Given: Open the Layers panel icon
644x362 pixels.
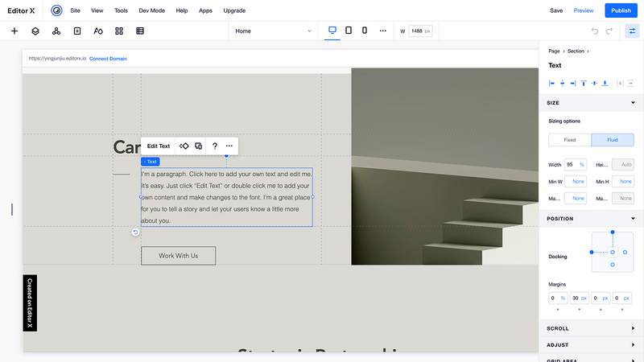Looking at the screenshot, I should 35,31.
